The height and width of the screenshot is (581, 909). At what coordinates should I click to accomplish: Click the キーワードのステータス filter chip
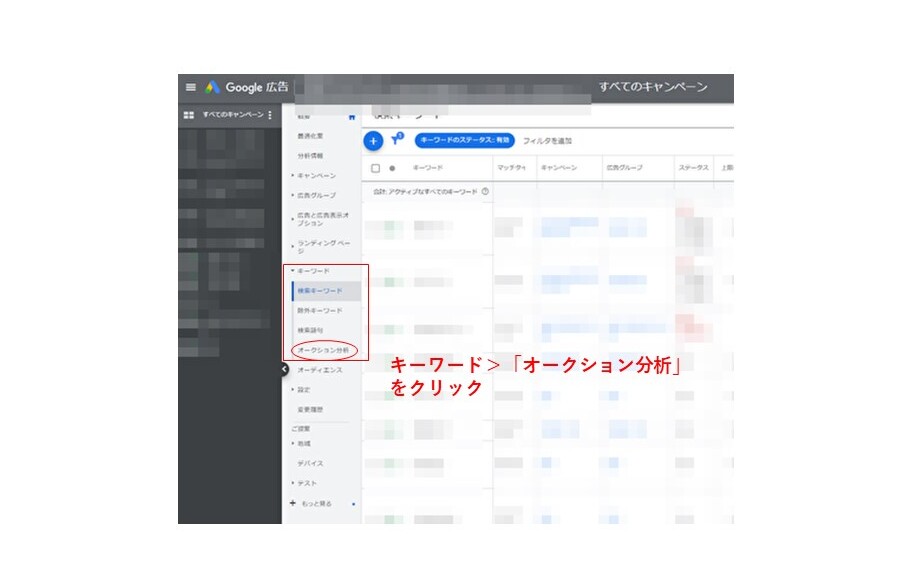[x=464, y=140]
